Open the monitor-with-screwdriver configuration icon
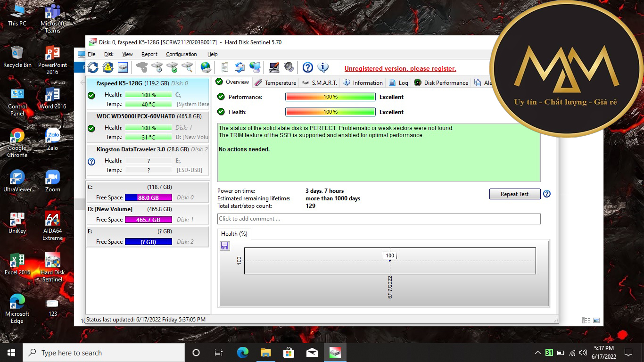Viewport: 644px width, 362px height. click(274, 67)
